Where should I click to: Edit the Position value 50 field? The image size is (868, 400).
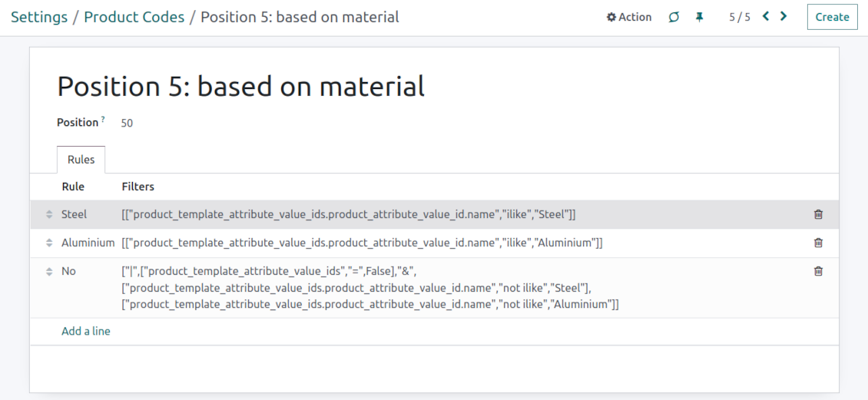(127, 123)
